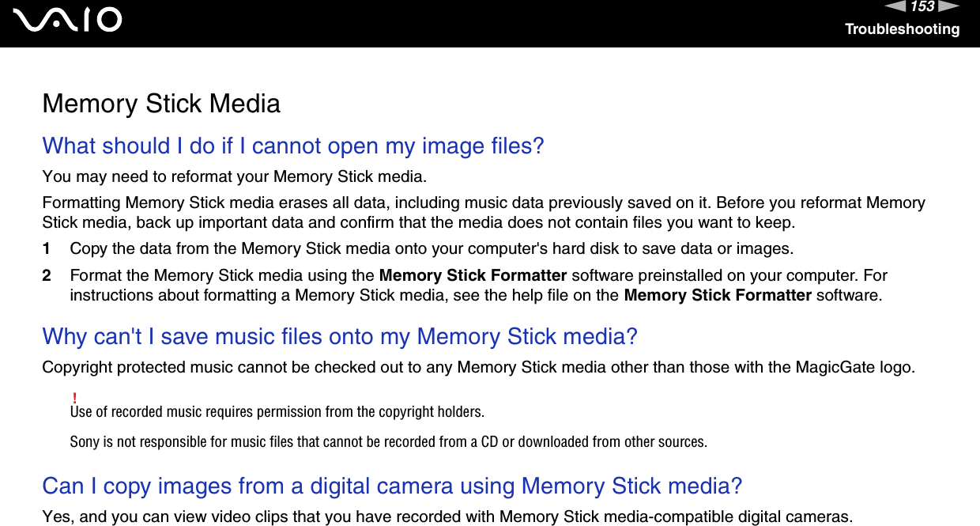980x526 pixels.
Task: Click the bold 'Memory Stick Formatter' before 'software preinstalled'
Action: tap(473, 276)
